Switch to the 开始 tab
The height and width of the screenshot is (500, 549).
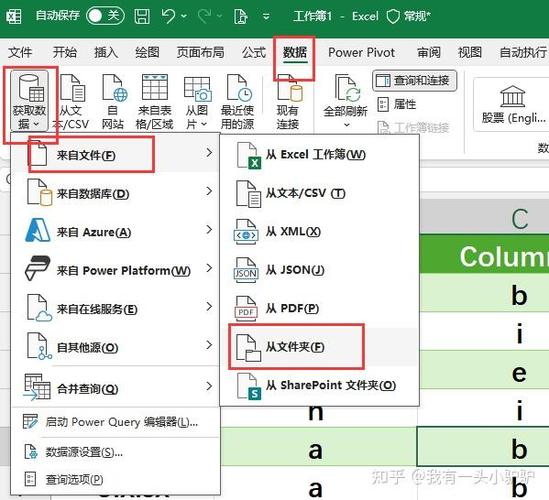click(x=65, y=53)
